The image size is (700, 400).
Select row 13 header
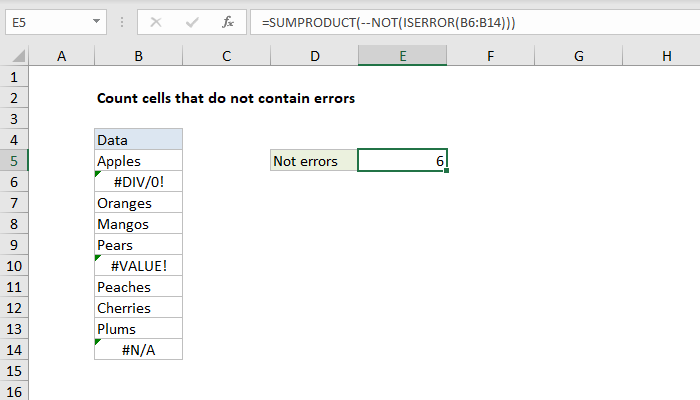pyautogui.click(x=14, y=329)
